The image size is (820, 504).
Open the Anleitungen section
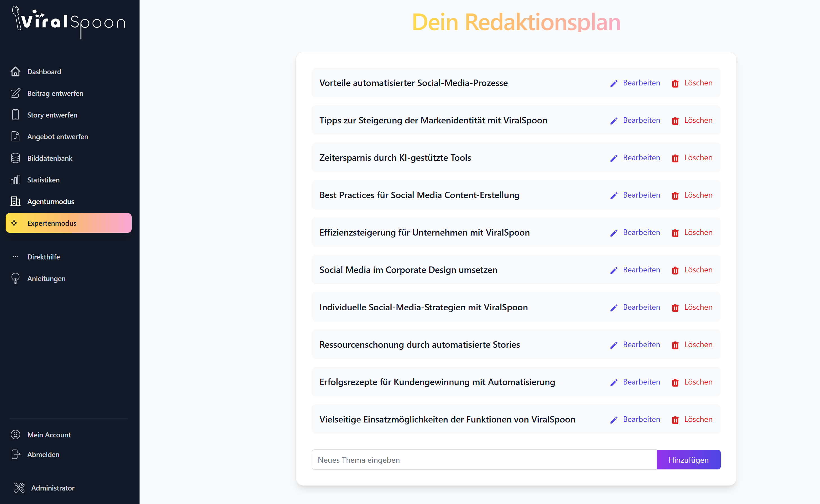(x=69, y=278)
